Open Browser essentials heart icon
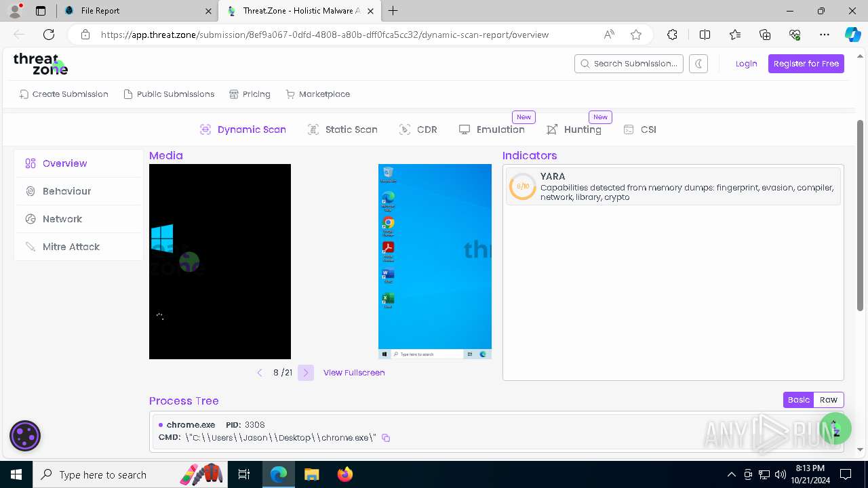Viewport: 868px width, 488px height. pyautogui.click(x=795, y=35)
